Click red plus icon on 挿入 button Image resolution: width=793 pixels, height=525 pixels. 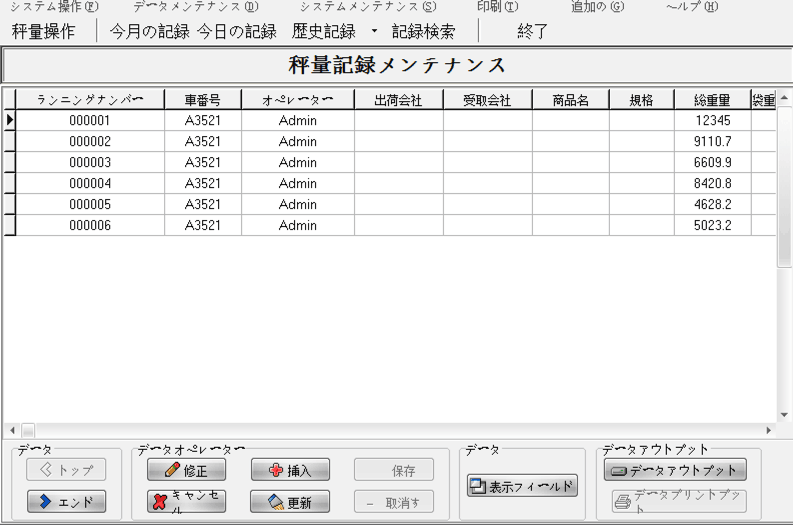pos(276,470)
